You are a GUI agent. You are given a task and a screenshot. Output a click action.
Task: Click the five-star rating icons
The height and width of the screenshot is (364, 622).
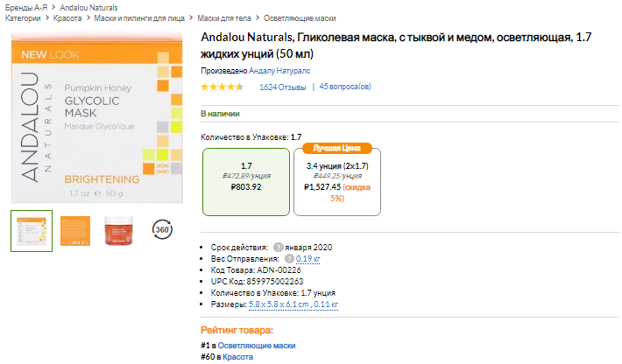tap(223, 87)
